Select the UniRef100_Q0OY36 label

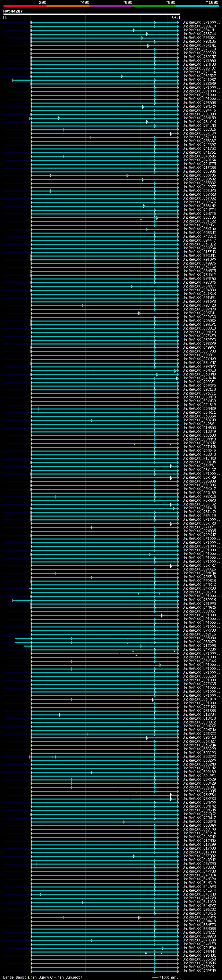pos(199,175)
